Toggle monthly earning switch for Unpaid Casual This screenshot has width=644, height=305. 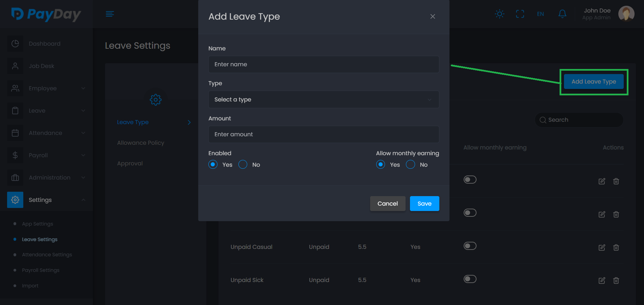[470, 246]
